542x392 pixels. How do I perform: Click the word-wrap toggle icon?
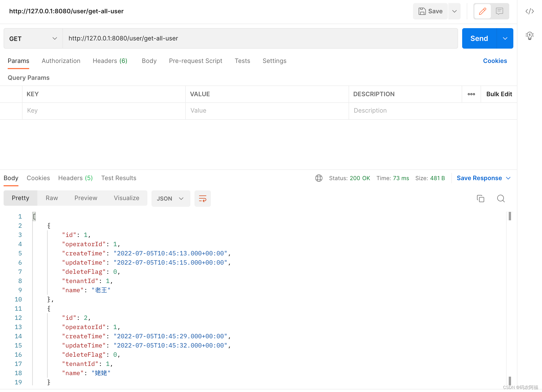click(x=202, y=198)
